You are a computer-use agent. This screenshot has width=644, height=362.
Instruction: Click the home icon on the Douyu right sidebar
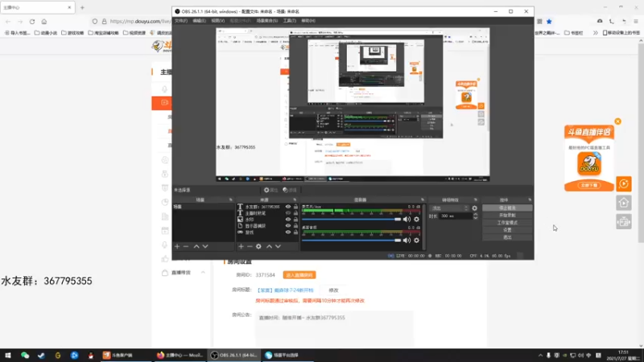tap(623, 203)
